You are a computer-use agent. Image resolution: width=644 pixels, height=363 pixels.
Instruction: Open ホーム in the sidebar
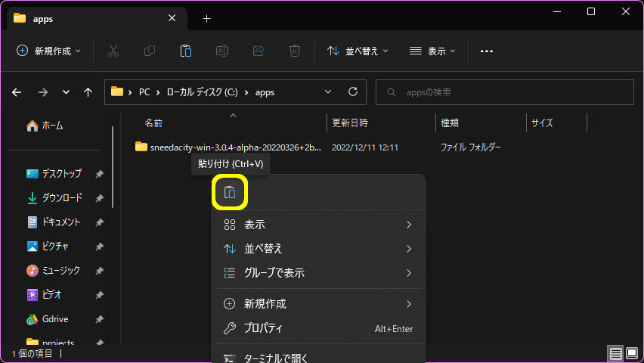45,126
